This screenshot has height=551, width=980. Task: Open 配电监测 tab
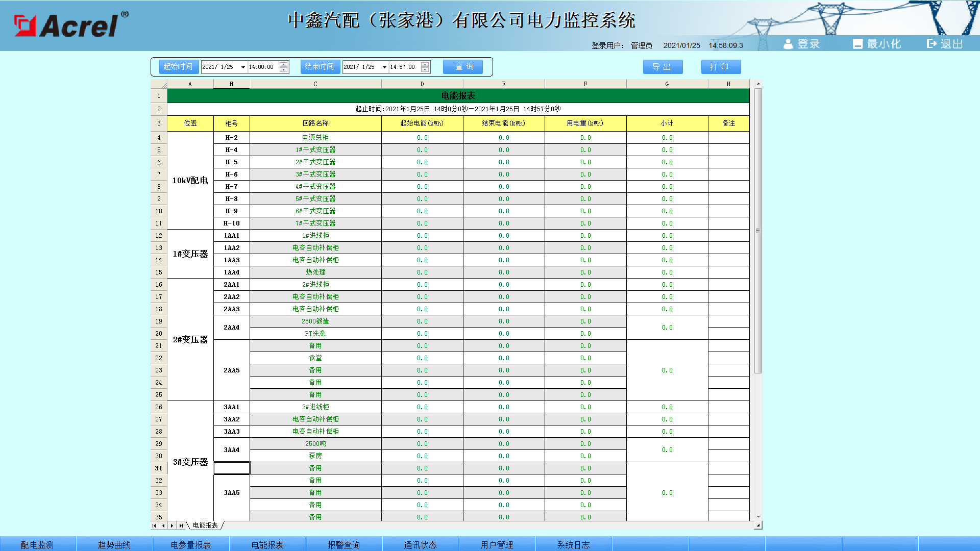click(x=38, y=544)
